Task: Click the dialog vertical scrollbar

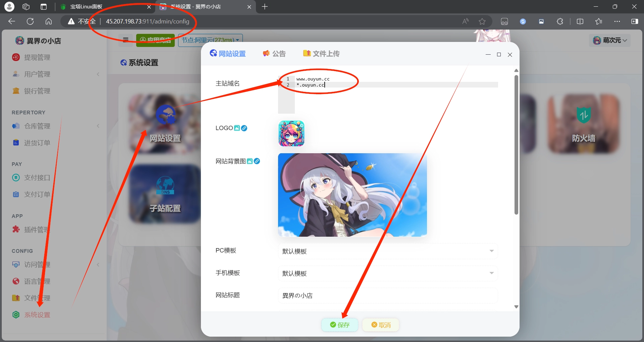Action: pyautogui.click(x=516, y=145)
